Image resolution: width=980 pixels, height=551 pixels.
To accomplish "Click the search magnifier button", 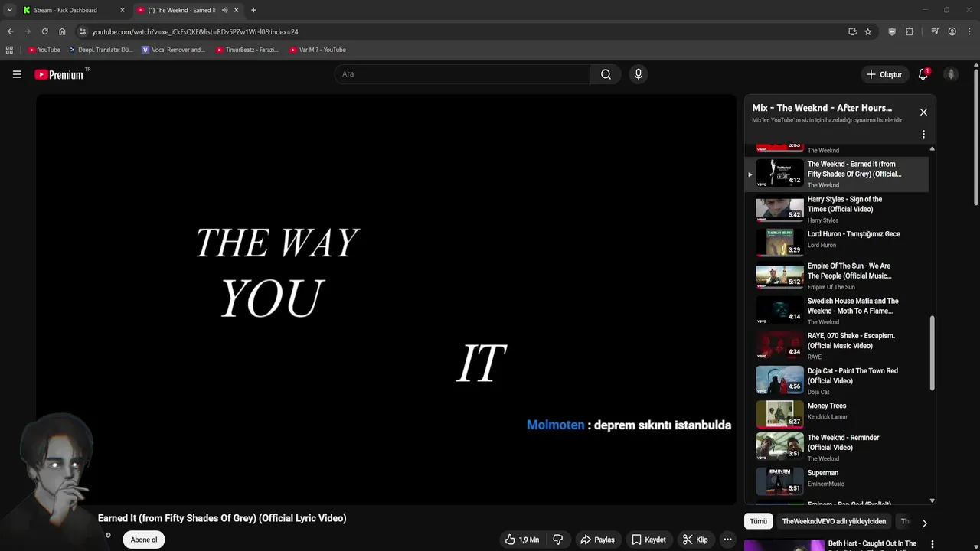I will (x=606, y=74).
